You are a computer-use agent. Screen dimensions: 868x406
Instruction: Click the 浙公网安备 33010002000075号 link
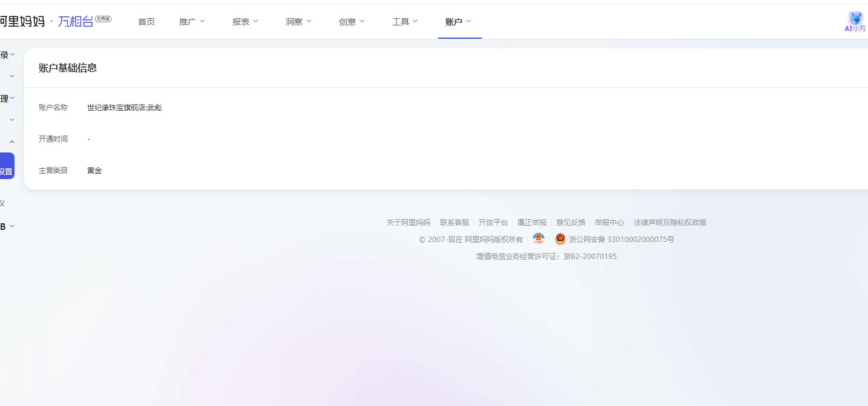point(621,240)
